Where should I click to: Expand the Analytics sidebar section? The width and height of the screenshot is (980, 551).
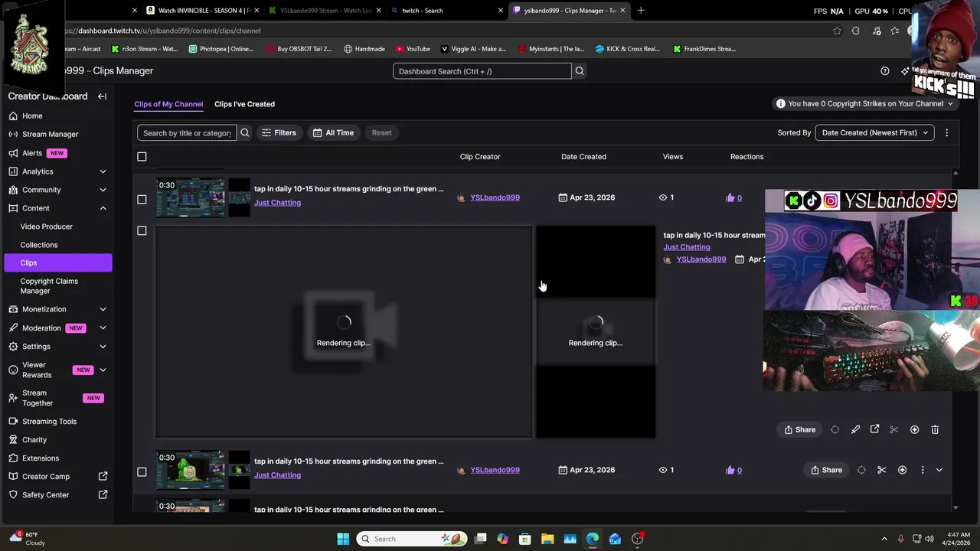pos(103,171)
